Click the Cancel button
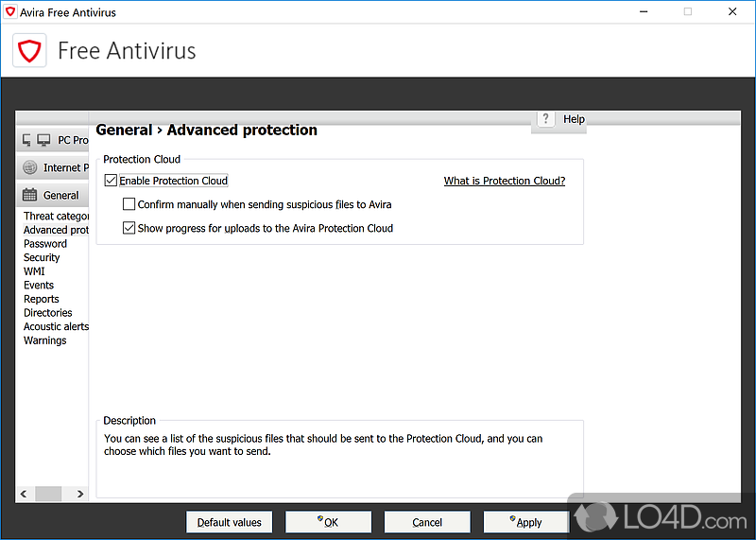The width and height of the screenshot is (756, 540). [x=427, y=522]
